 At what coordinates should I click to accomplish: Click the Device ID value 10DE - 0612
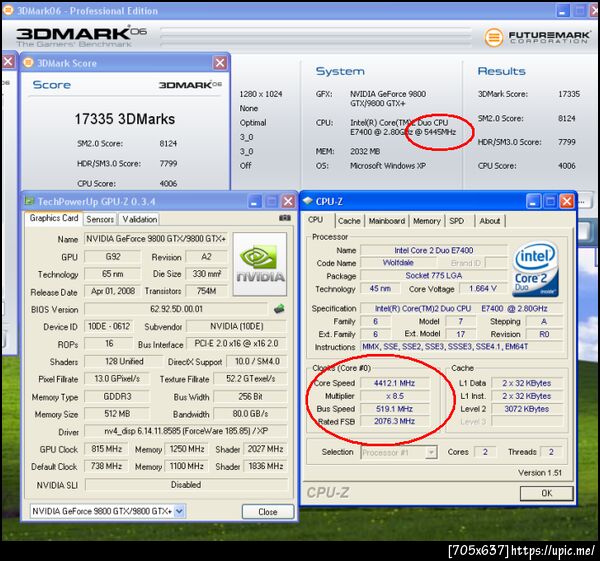pos(109,326)
